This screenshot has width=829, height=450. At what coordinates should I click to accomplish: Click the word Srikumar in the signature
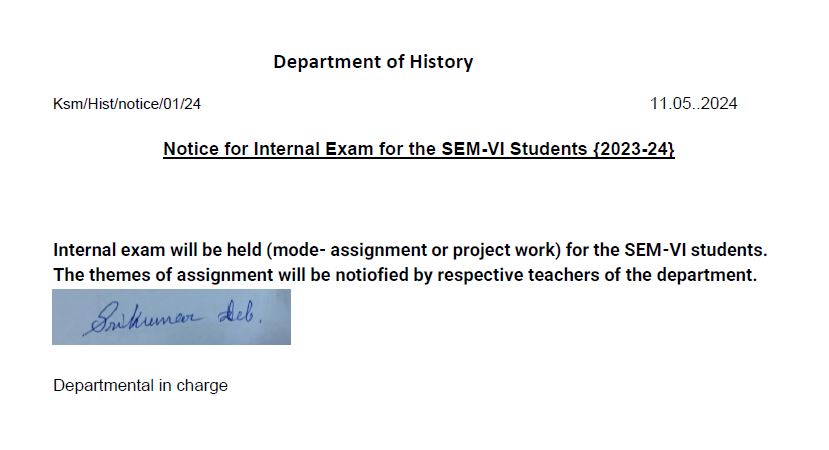(142, 318)
